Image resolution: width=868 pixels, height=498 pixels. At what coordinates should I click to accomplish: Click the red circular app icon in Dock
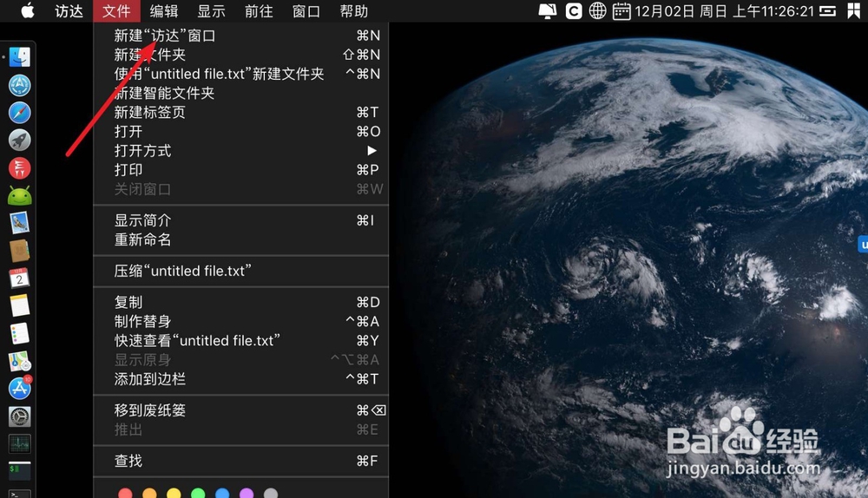(x=20, y=167)
